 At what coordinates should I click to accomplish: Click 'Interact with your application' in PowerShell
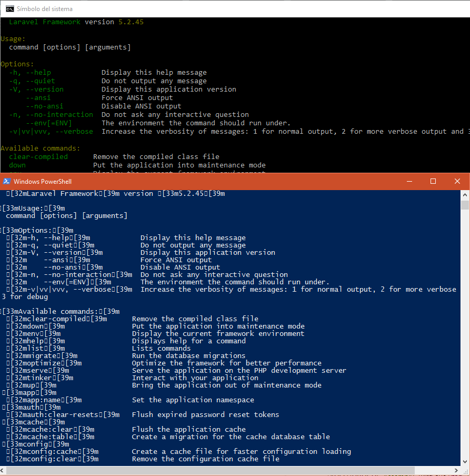pyautogui.click(x=195, y=378)
